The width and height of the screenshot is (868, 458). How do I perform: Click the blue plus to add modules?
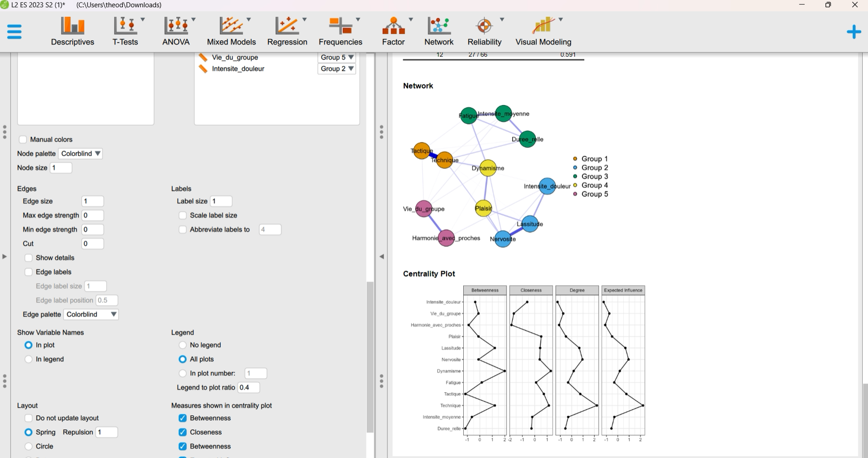854,32
